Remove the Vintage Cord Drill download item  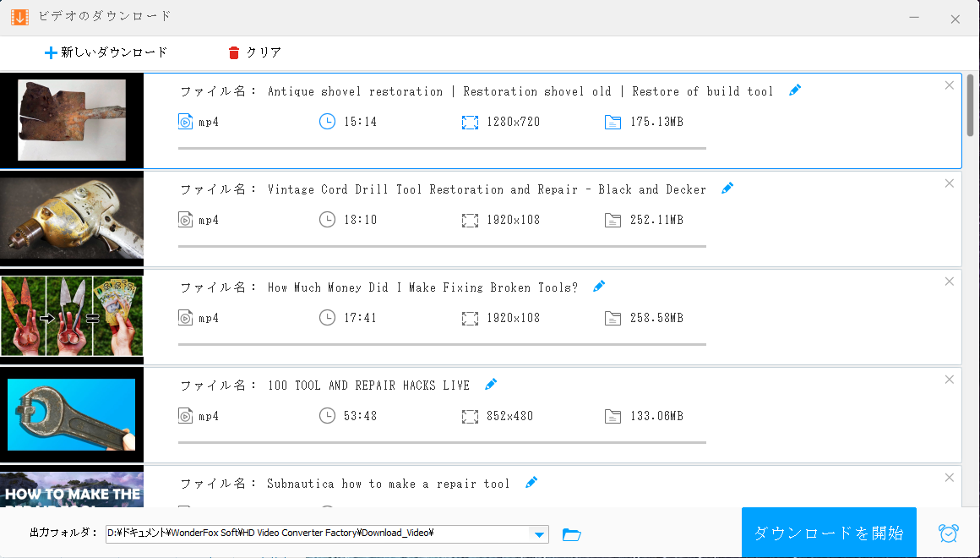949,183
